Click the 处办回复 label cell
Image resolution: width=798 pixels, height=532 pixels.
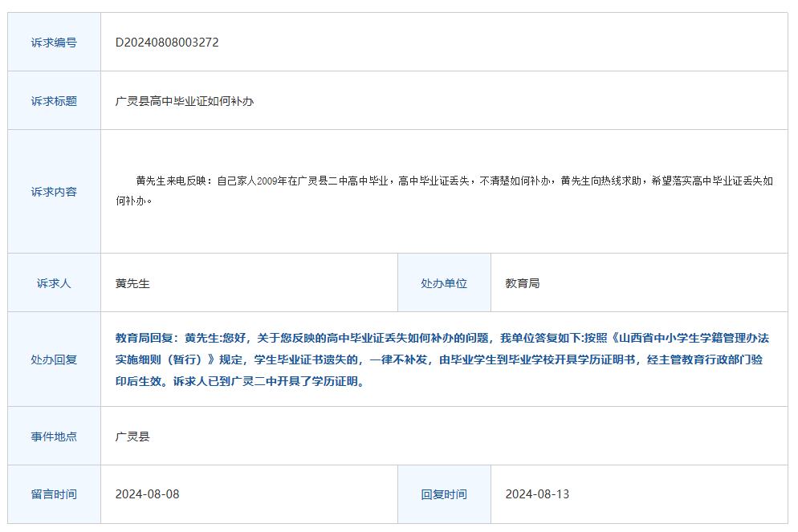pos(54,359)
